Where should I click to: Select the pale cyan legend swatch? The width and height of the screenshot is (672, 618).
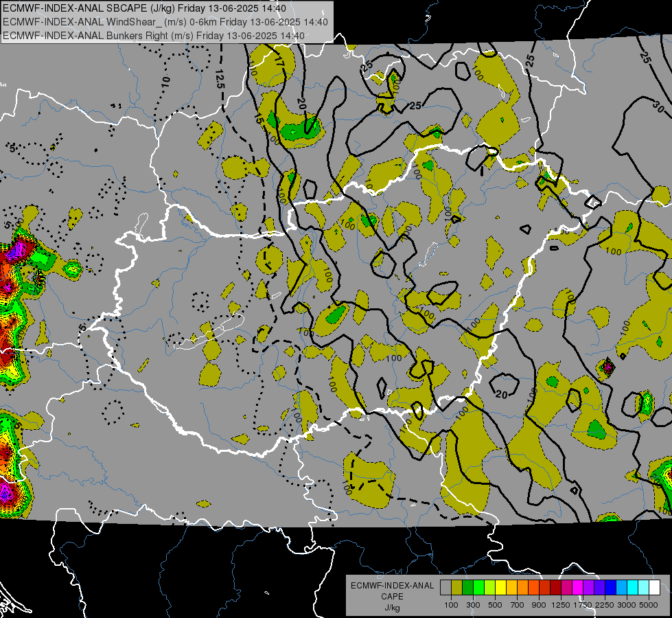(x=643, y=587)
